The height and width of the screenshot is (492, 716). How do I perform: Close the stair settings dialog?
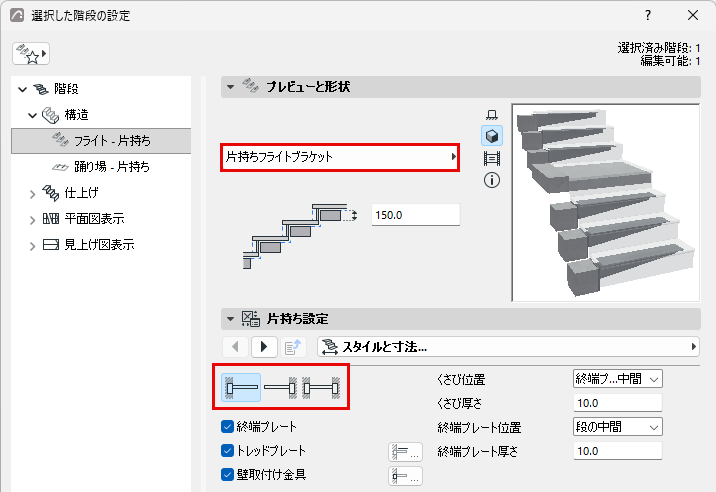693,15
